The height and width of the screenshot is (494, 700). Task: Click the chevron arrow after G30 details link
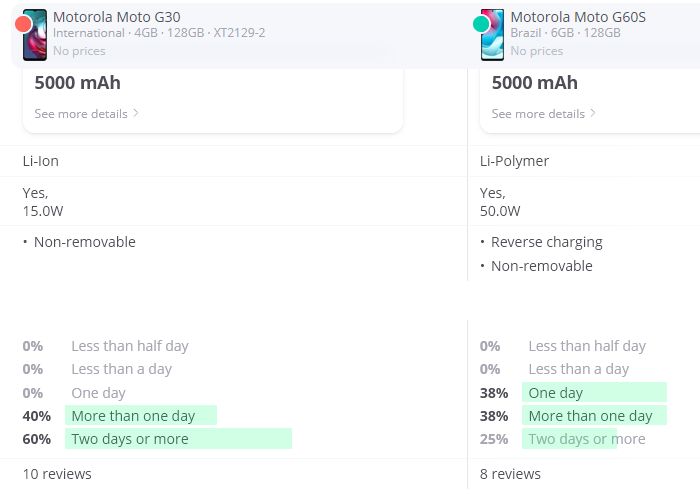pos(136,113)
